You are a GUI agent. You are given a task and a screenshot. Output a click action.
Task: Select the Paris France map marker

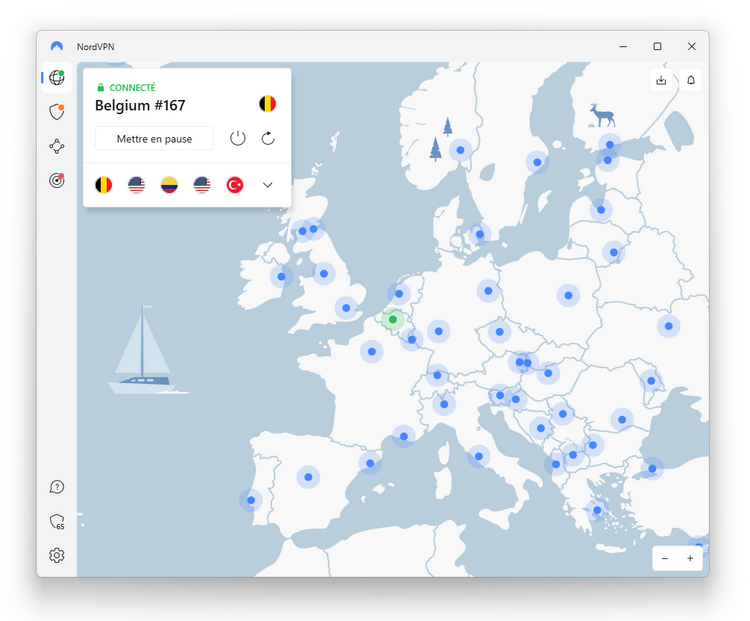coord(372,352)
